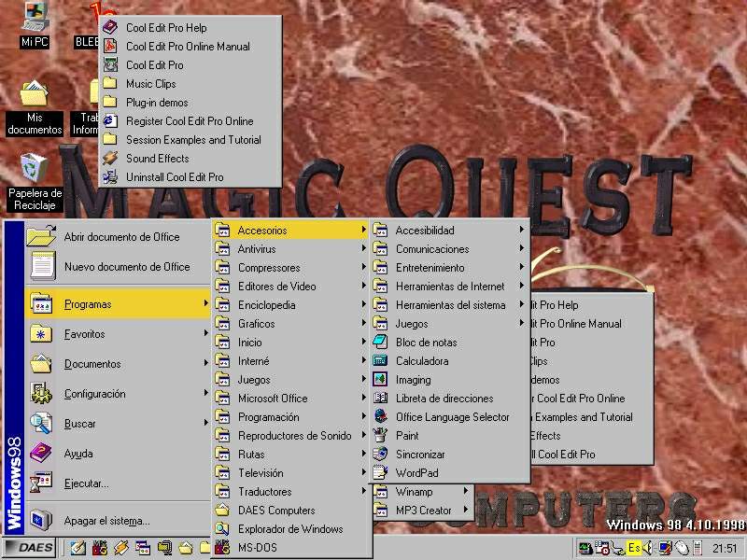Expand the Antivirus folder
The height and width of the screenshot is (560, 747).
[x=291, y=248]
